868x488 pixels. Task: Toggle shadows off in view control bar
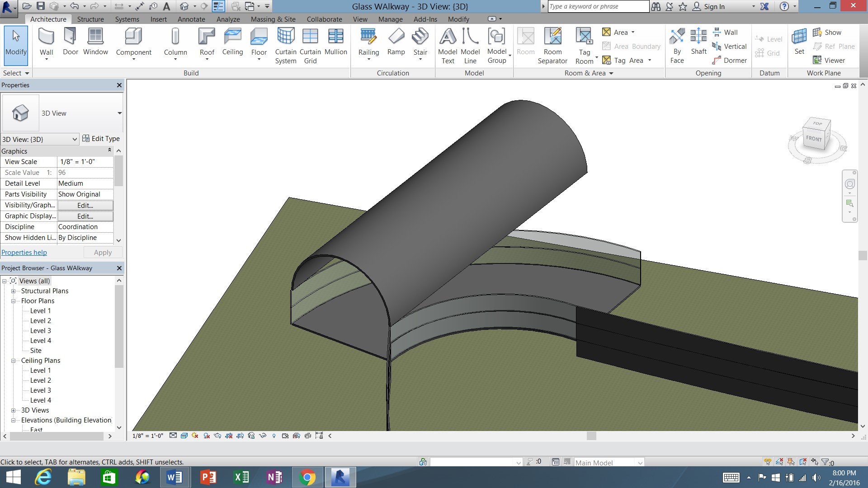(x=207, y=436)
